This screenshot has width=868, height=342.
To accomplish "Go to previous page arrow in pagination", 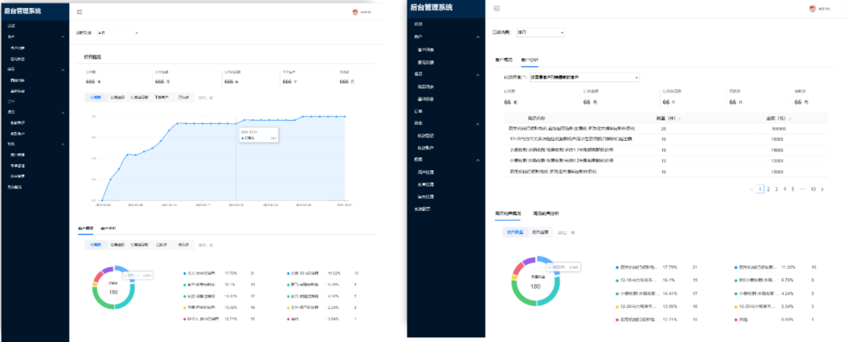I will pyautogui.click(x=751, y=189).
